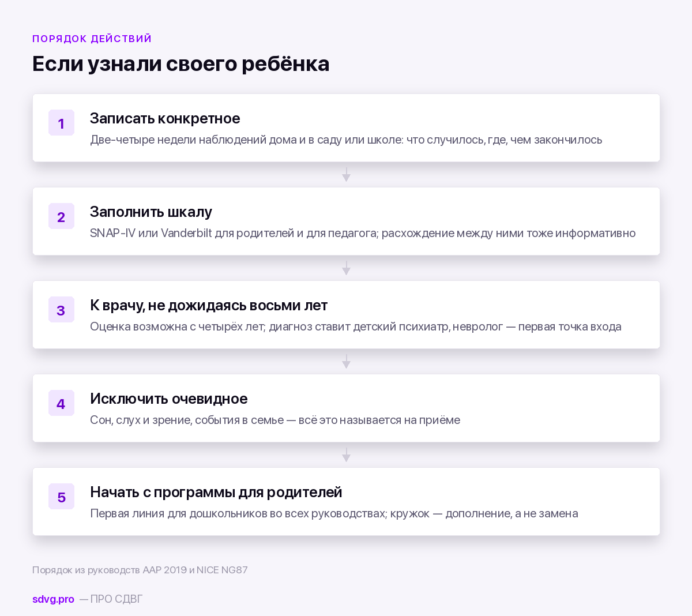
Task: Click description starting 'Сон, слух и зрение'
Action: pos(275,420)
